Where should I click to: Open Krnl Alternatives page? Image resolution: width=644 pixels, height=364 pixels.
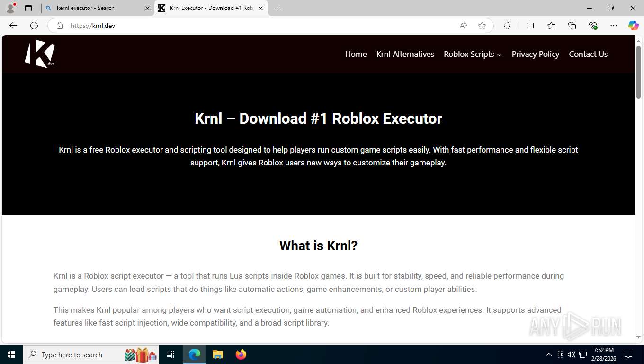coord(405,54)
